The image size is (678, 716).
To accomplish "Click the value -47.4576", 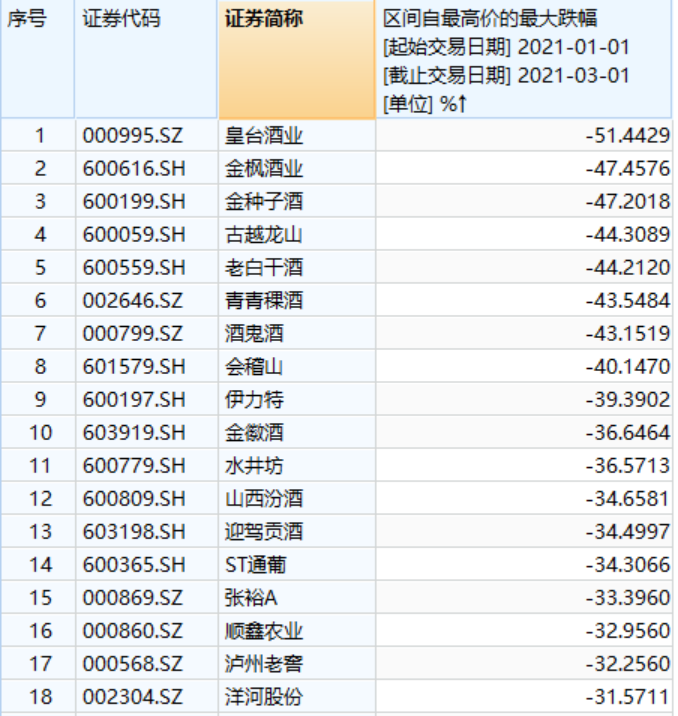I will tap(628, 168).
